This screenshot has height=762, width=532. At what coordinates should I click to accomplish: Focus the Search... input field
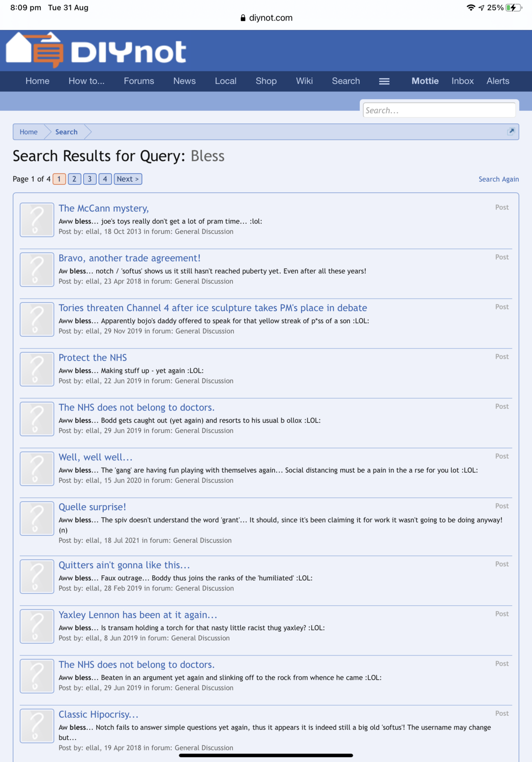pyautogui.click(x=439, y=110)
